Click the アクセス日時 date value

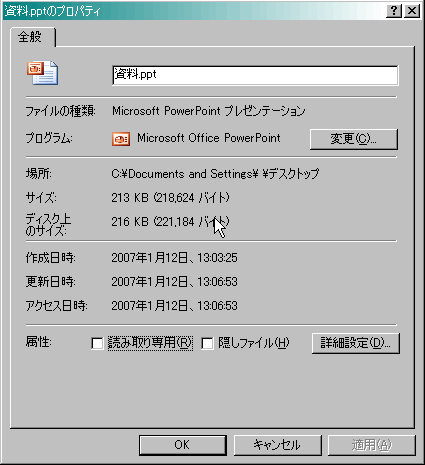point(174,306)
